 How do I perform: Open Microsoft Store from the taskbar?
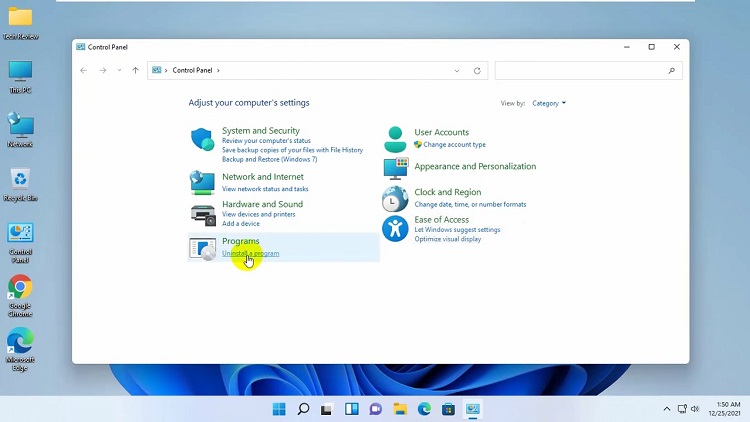pos(448,409)
